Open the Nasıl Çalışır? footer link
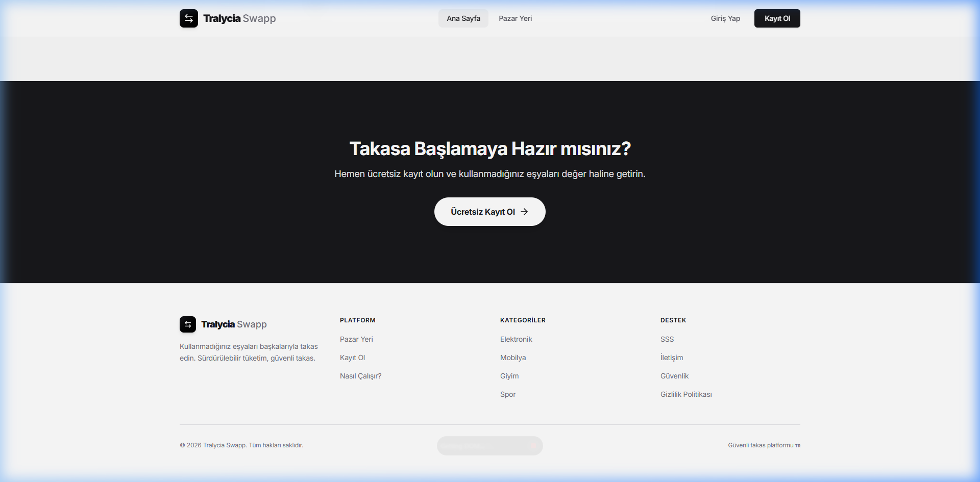 pos(360,376)
